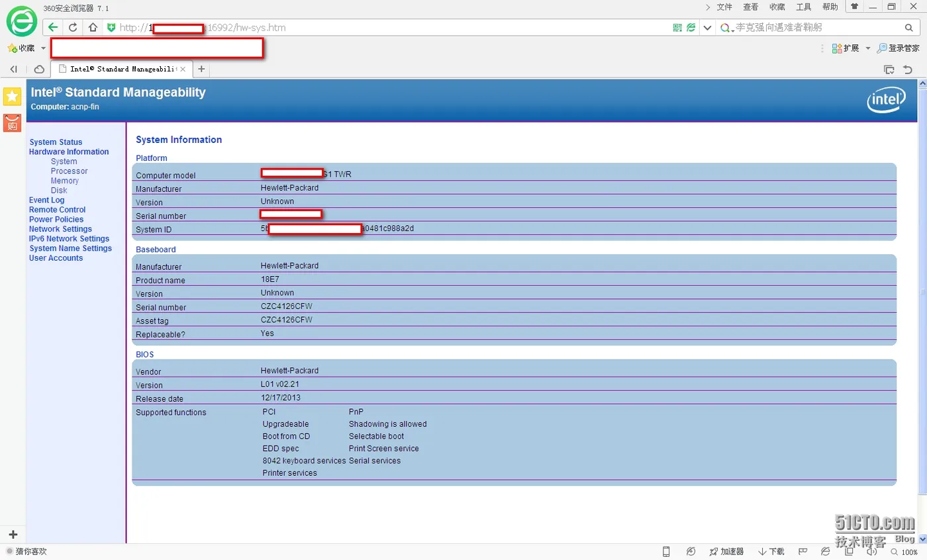Click the plus icon at sidebar bottom
This screenshot has width=927, height=560.
13,534
